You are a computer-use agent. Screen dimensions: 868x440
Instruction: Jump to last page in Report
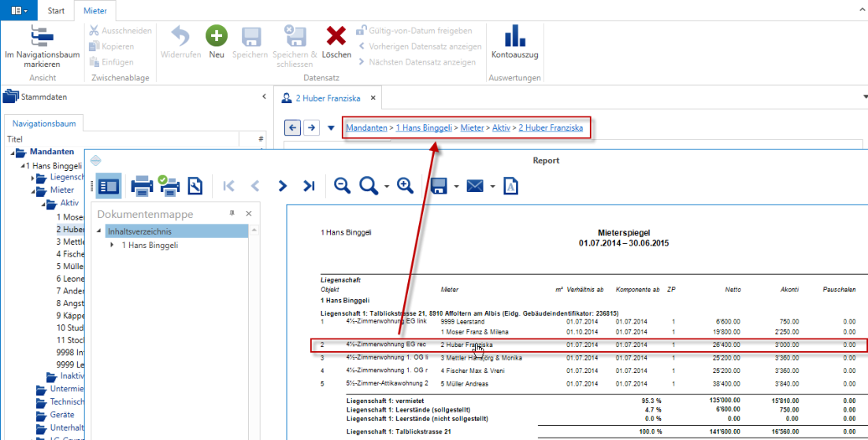[x=309, y=186]
